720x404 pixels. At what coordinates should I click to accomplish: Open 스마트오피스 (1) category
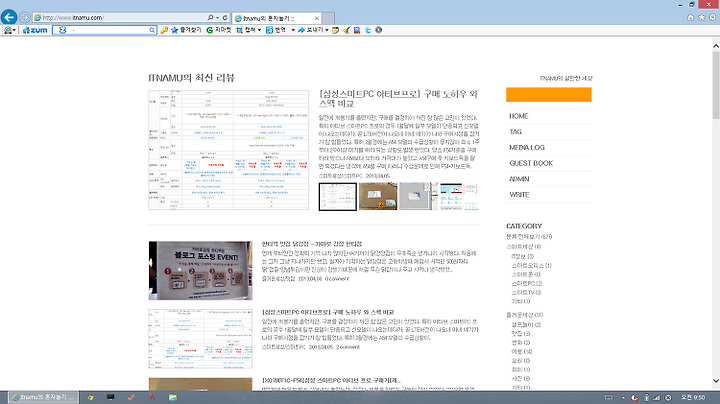pos(531,265)
